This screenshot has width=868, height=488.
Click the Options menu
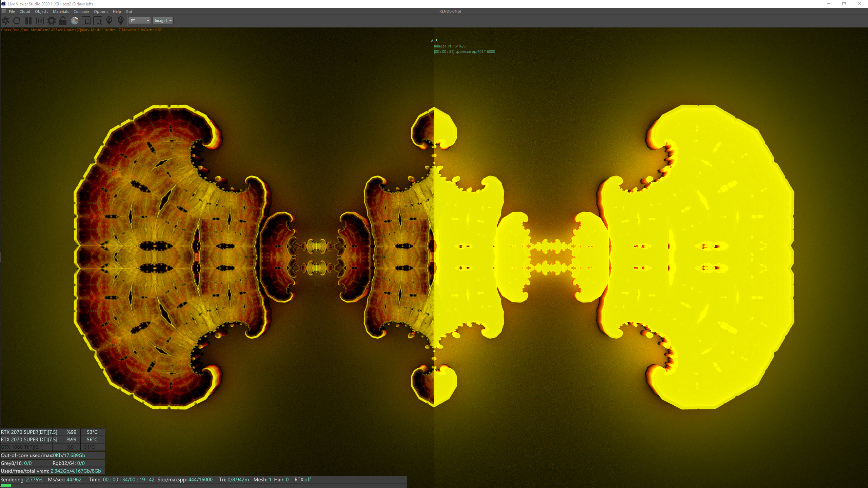pyautogui.click(x=101, y=12)
